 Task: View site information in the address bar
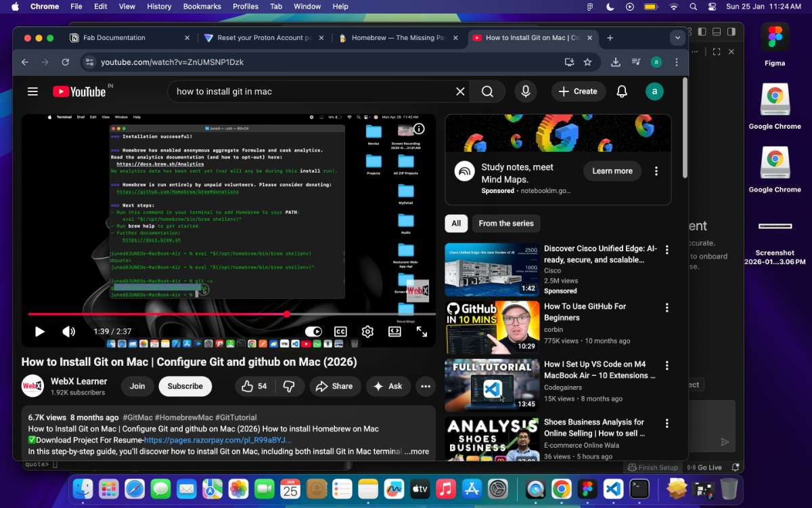[89, 62]
